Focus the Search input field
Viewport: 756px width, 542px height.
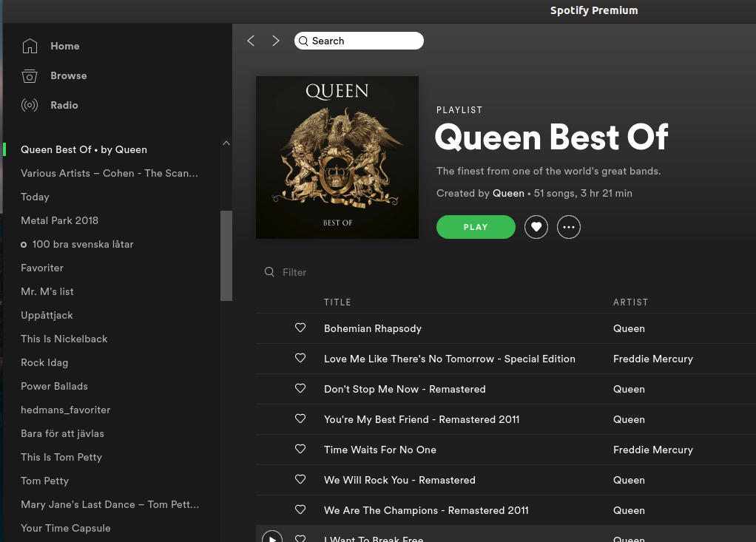pos(360,41)
